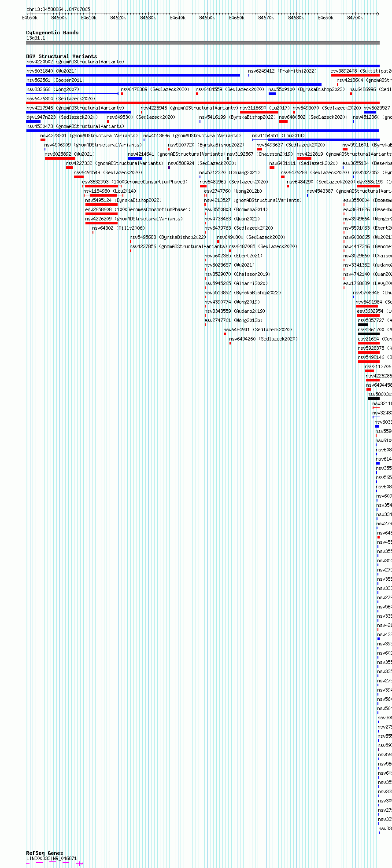Open variant nsv4220502 (gnomADStructuralVariants)
The width and height of the screenshot is (392, 868).
(75, 62)
